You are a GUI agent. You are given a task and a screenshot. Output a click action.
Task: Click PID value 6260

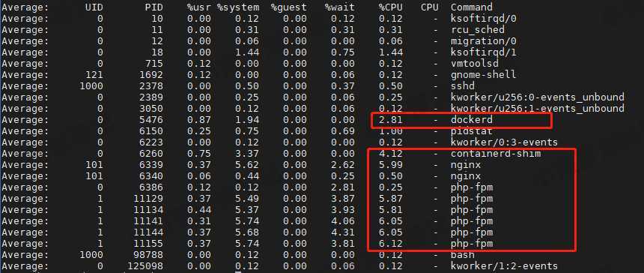[151, 153]
